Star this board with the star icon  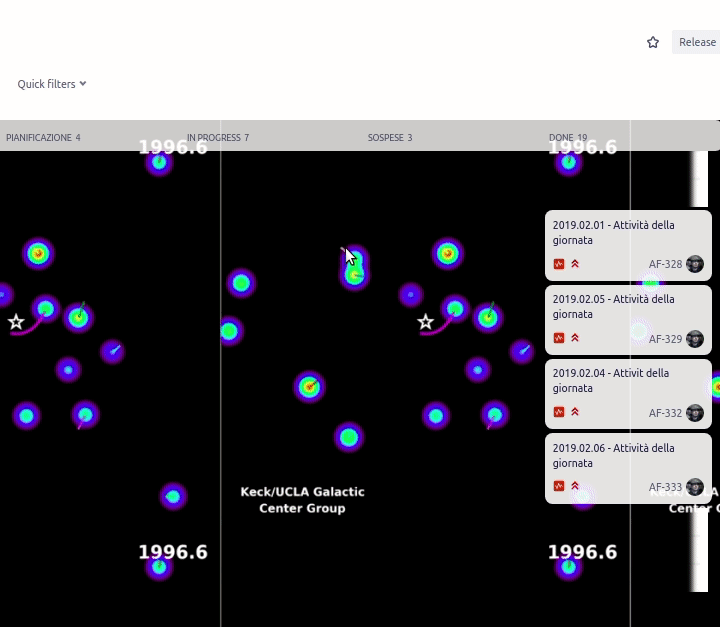point(653,42)
